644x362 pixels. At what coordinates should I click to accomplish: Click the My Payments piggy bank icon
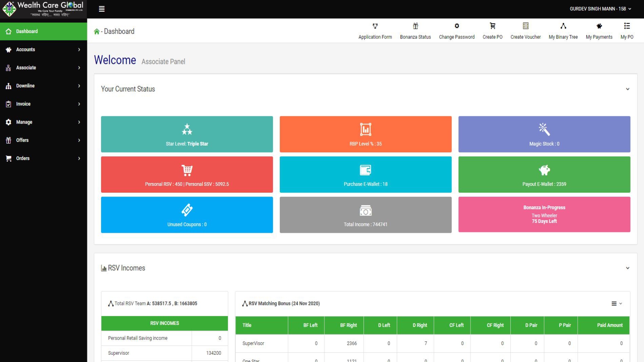click(x=599, y=26)
